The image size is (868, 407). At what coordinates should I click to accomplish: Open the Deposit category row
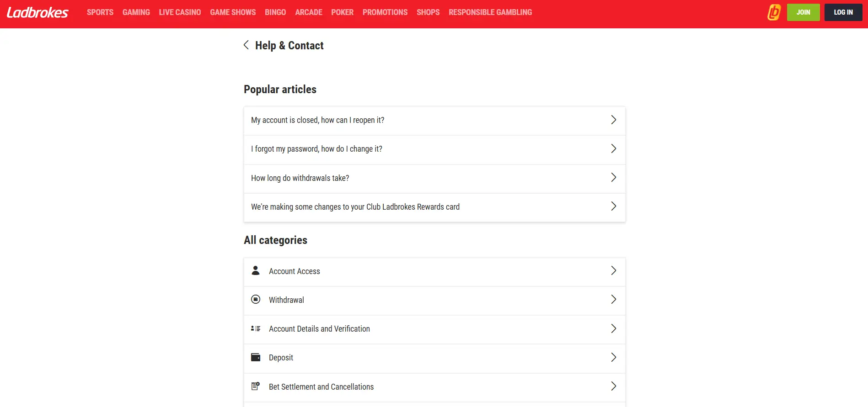tap(434, 358)
